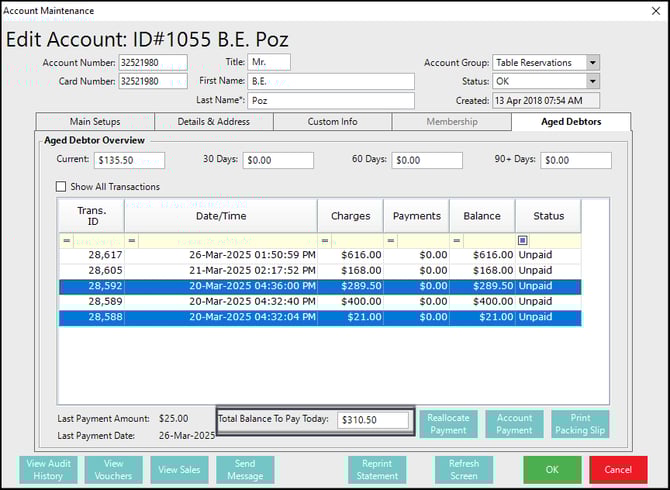Sort by the Charges column header

(x=350, y=215)
